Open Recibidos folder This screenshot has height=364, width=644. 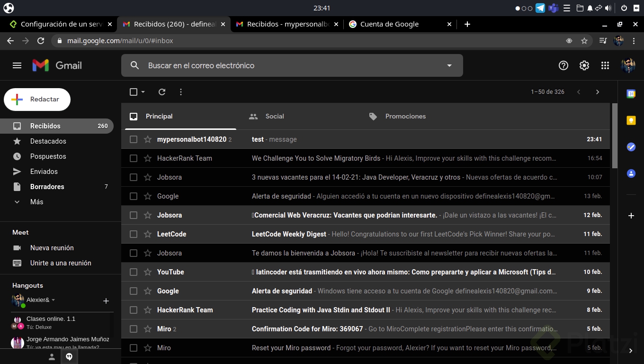[x=57, y=126]
